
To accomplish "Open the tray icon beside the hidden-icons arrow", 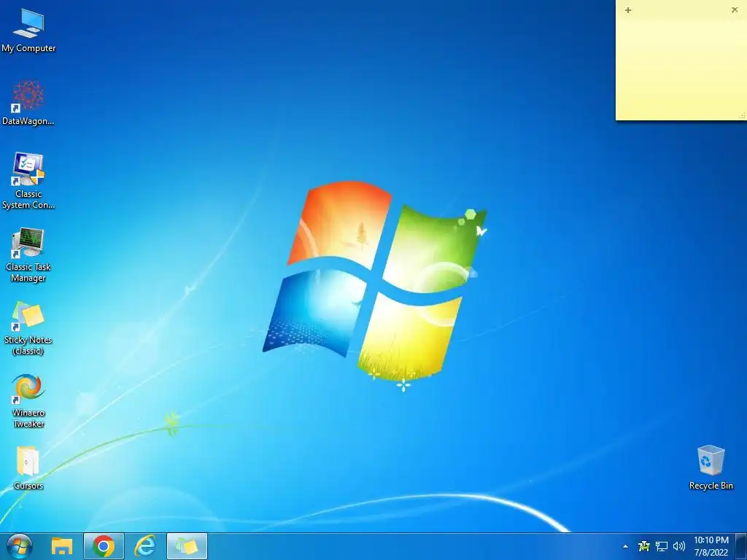I will [643, 546].
